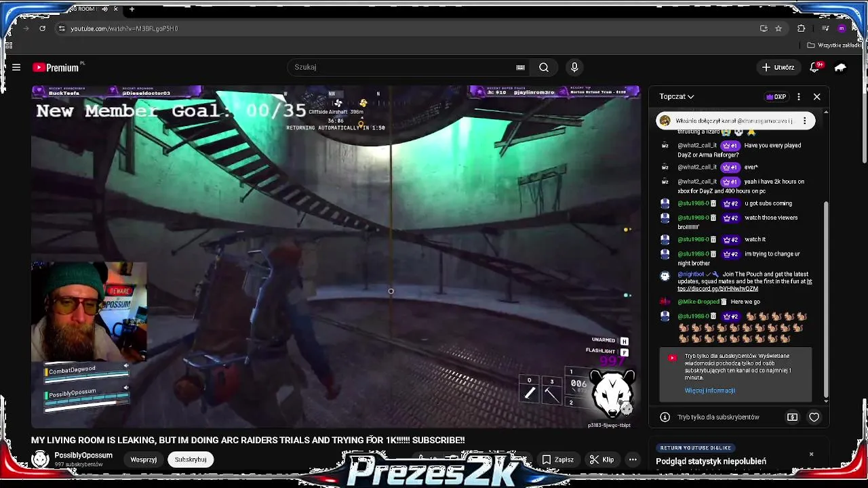Open options on the pinned join message
The height and width of the screenshot is (488, 868).
coord(804,121)
